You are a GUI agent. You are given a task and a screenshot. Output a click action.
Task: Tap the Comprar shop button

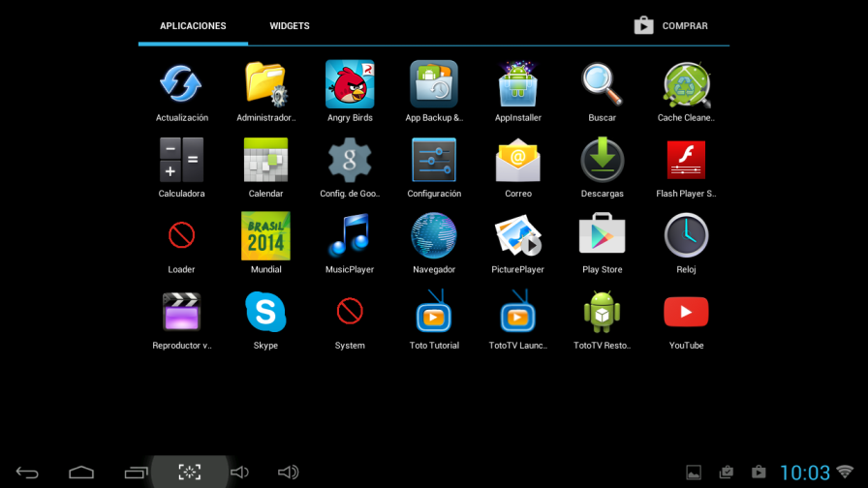pyautogui.click(x=671, y=26)
